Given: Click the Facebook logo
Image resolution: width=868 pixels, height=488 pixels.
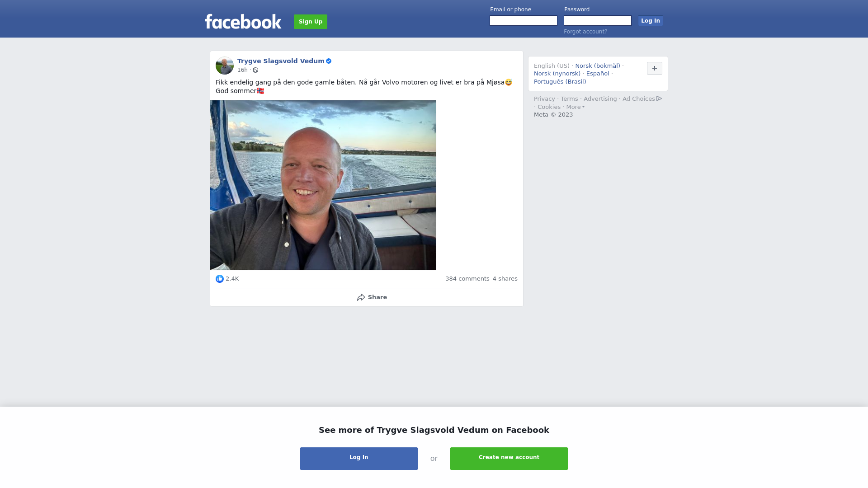Looking at the screenshot, I should pos(243,21).
